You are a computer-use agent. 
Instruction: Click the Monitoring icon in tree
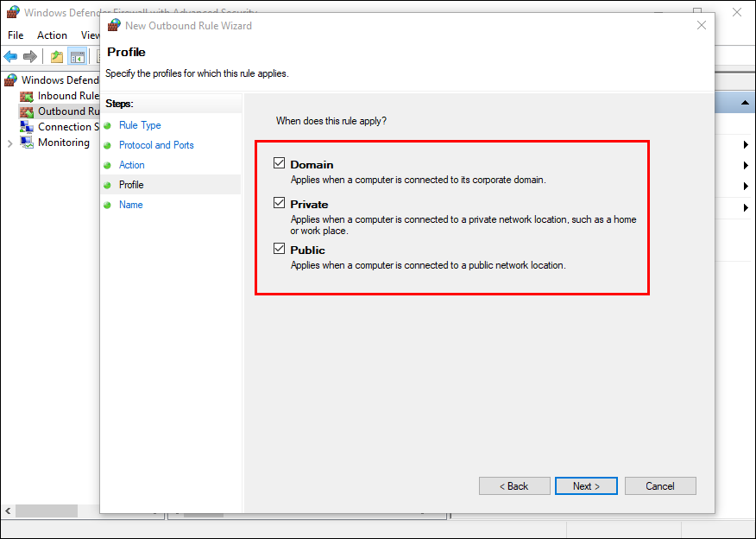(x=27, y=143)
